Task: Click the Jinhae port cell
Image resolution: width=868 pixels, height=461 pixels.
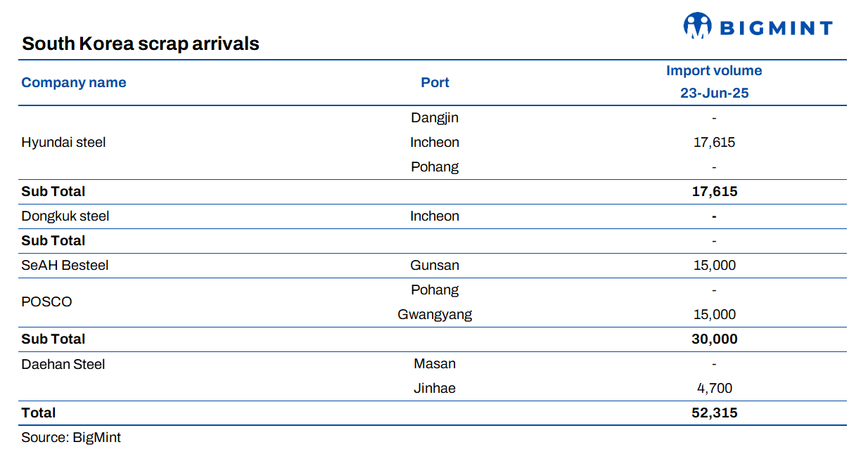Action: click(x=435, y=388)
